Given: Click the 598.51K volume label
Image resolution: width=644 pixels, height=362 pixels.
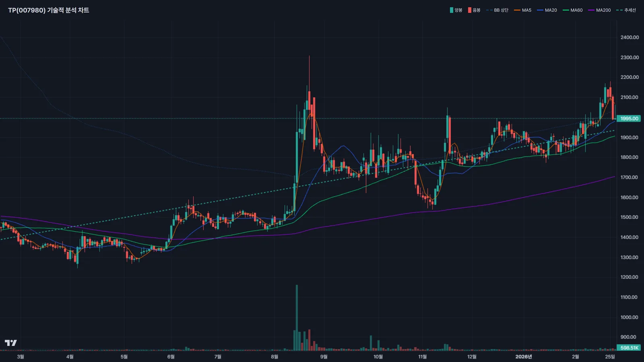Looking at the screenshot, I should pyautogui.click(x=629, y=348).
